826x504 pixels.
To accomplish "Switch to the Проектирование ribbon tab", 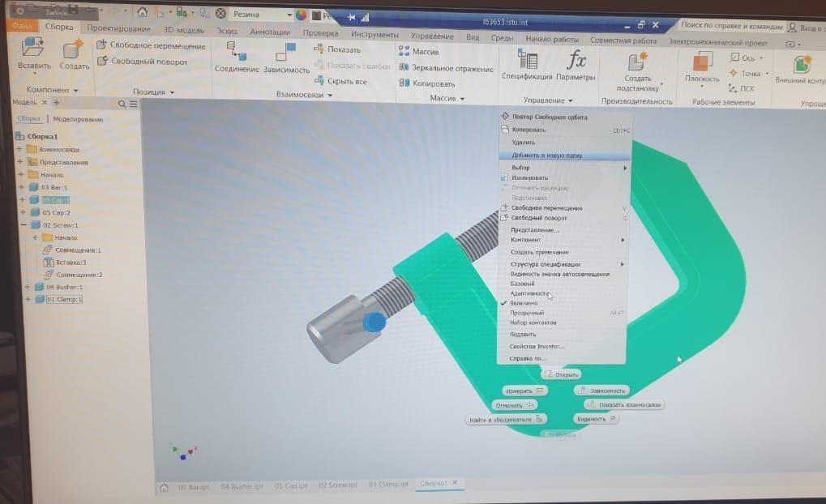I will [118, 28].
